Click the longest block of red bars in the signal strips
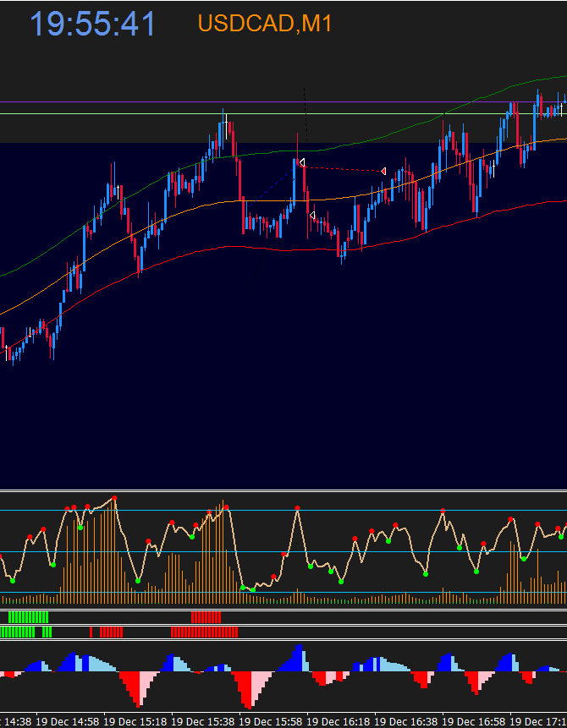 point(204,632)
